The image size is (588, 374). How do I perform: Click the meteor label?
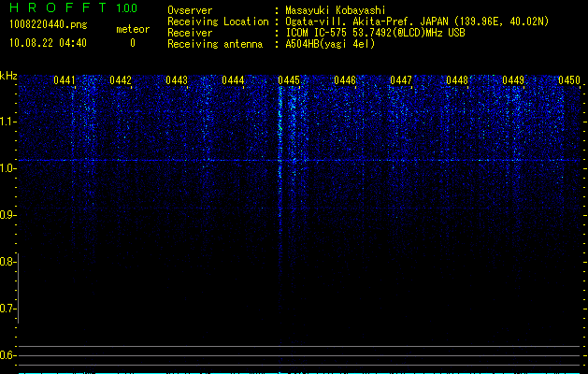coord(133,29)
